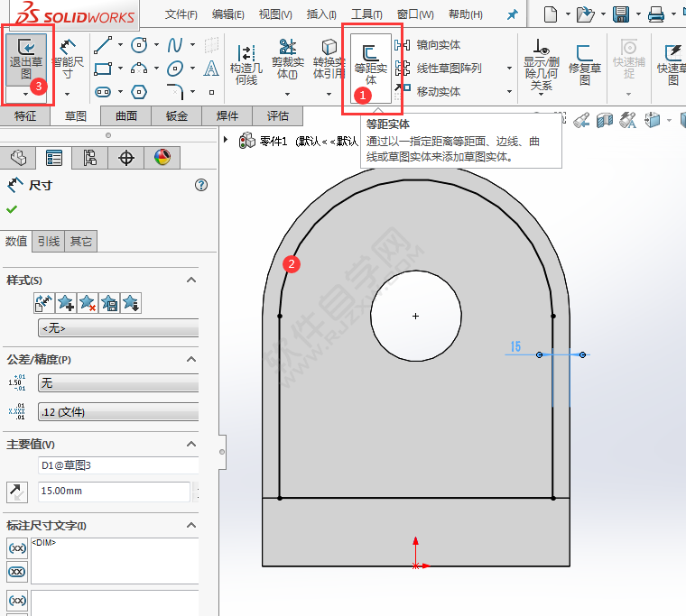Image resolution: width=686 pixels, height=616 pixels.
Task: Open the style <无> dropdown
Action: point(118,328)
